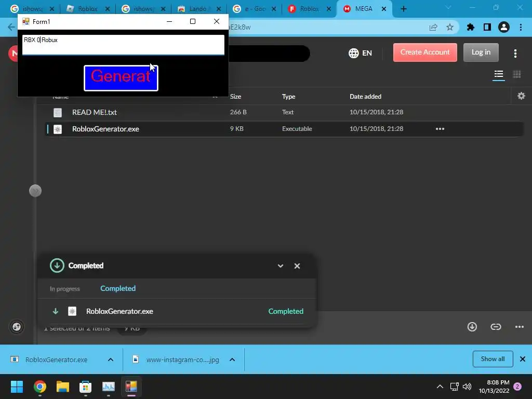Switch to Completed transfers tab

point(118,288)
